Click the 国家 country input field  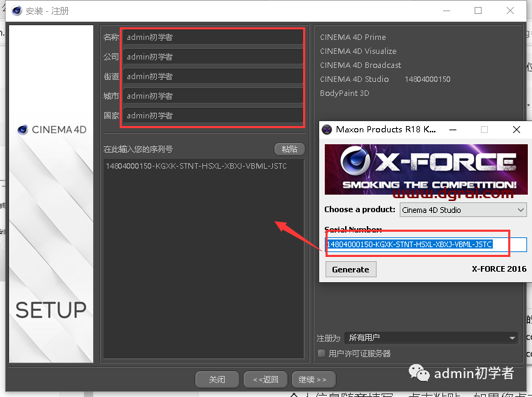point(213,116)
